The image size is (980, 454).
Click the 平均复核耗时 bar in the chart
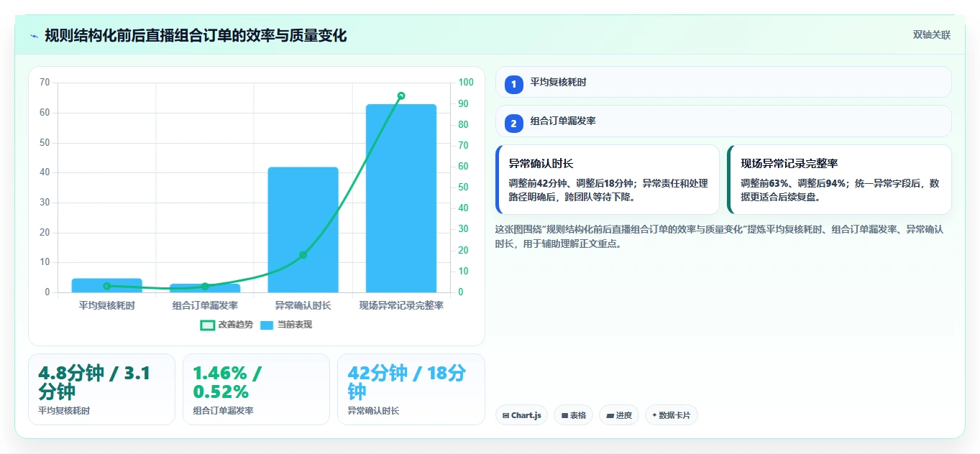pos(106,285)
